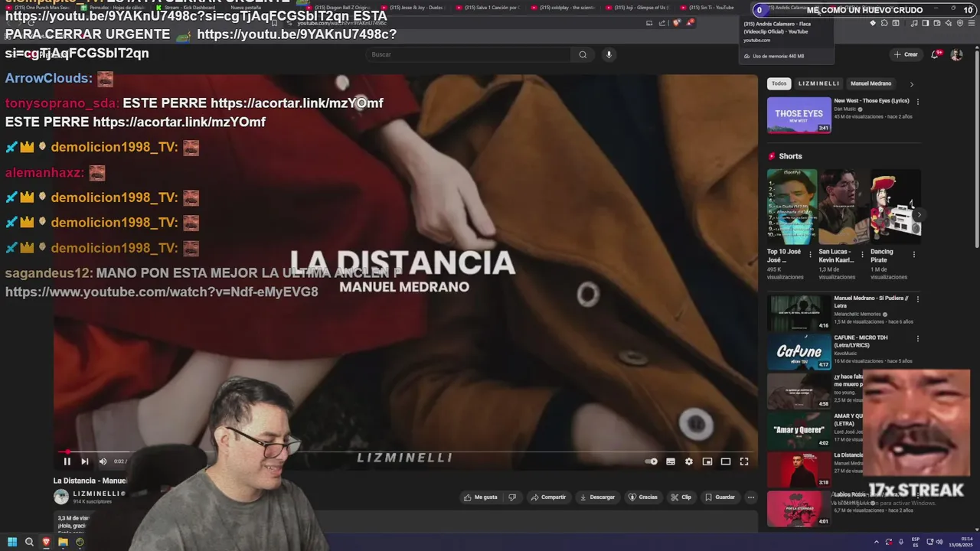Open Windows taskbar search
980x551 pixels.
click(x=29, y=542)
